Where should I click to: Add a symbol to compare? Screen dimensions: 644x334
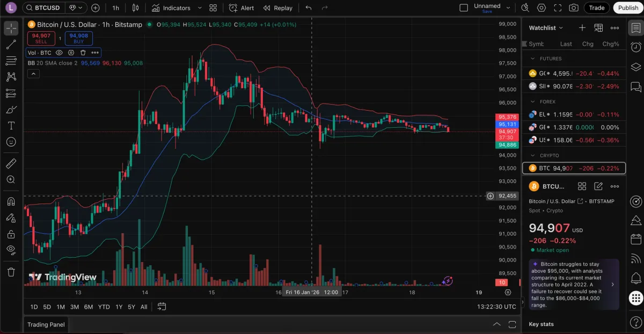(x=96, y=8)
